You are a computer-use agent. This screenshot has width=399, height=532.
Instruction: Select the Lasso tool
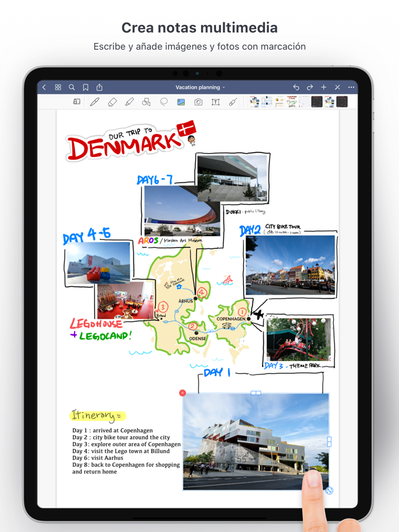[164, 102]
